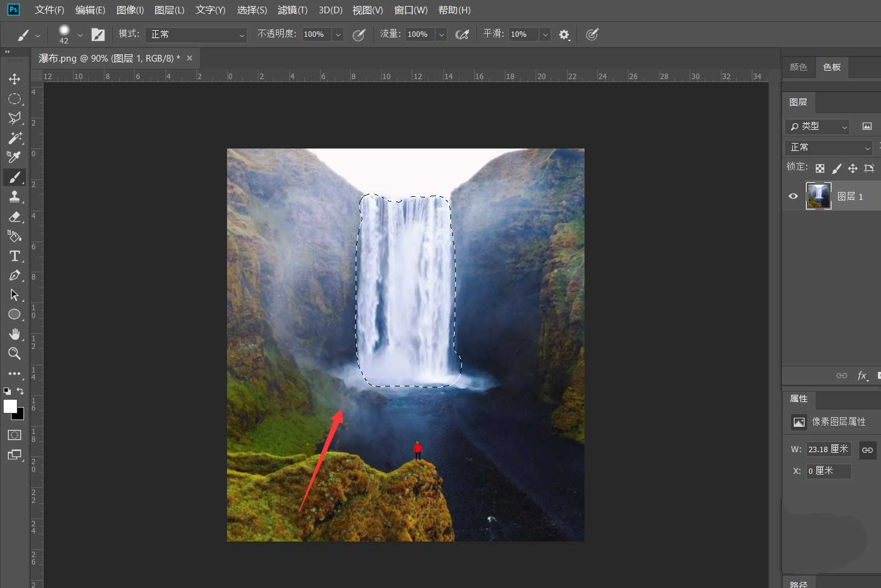881x588 pixels.
Task: Select the Hand tool
Action: coord(14,334)
